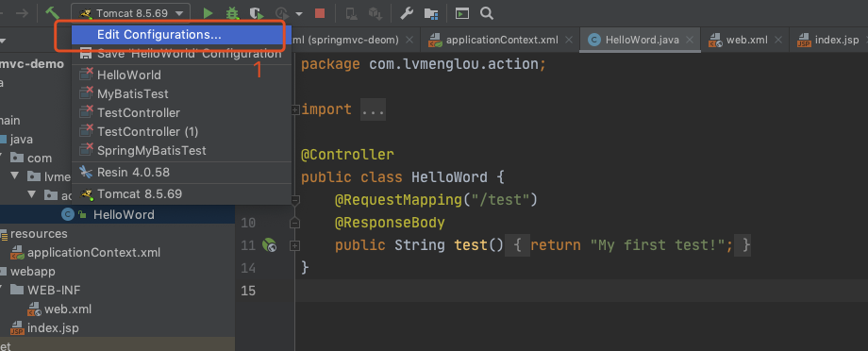Select the TestController run configuration

click(181, 112)
